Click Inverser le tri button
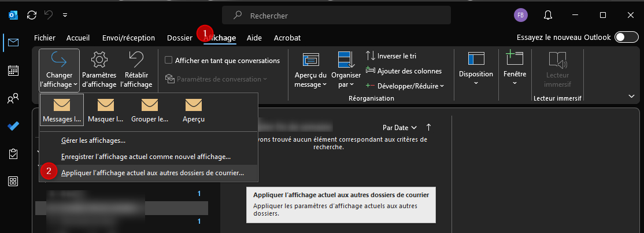 (x=391, y=56)
